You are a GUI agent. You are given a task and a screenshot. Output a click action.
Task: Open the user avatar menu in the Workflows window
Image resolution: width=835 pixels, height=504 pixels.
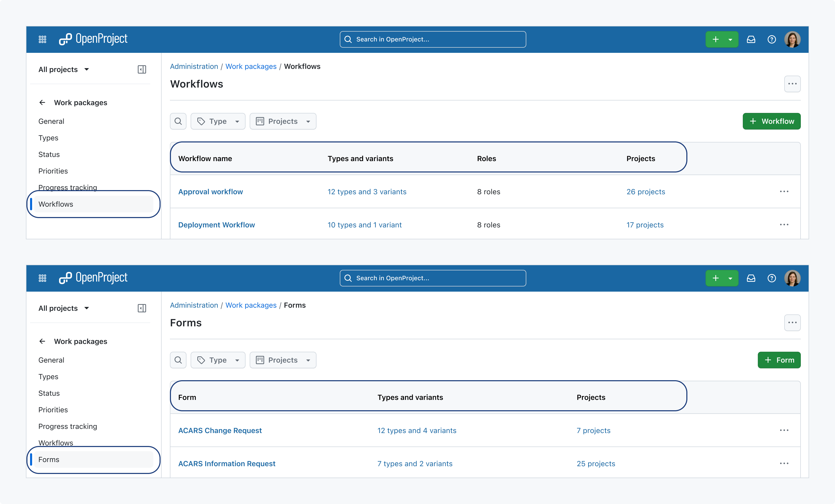[x=792, y=39]
